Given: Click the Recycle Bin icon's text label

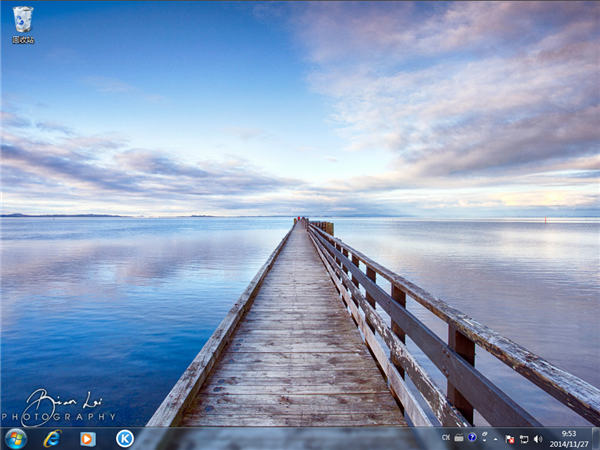Looking at the screenshot, I should (x=22, y=40).
